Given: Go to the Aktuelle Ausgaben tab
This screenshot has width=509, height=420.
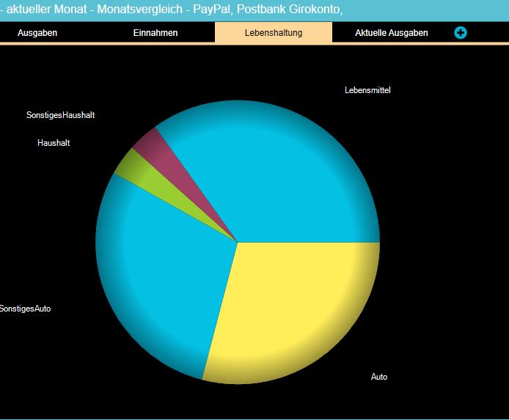Looking at the screenshot, I should tap(392, 33).
